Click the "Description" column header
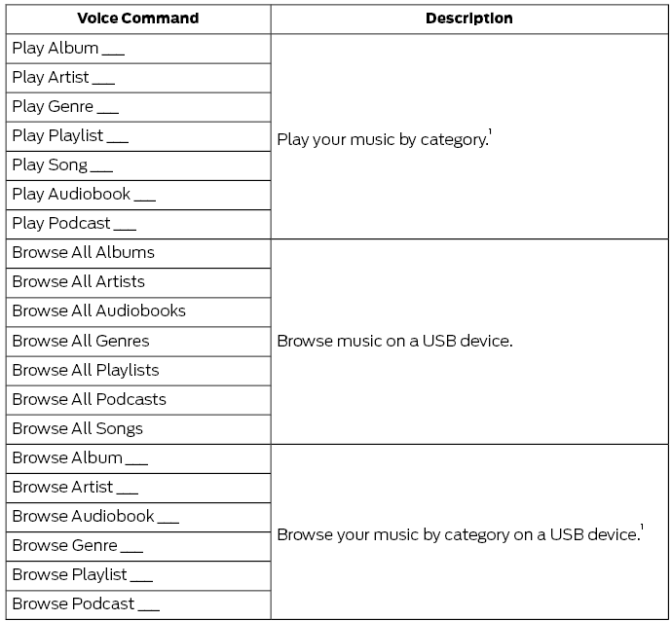This screenshot has height=621, width=672. click(468, 18)
